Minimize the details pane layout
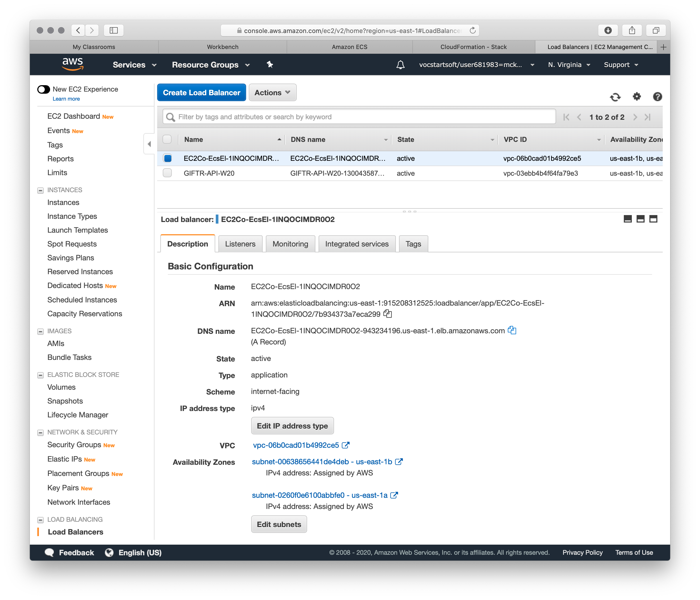This screenshot has height=600, width=700. pyautogui.click(x=627, y=219)
